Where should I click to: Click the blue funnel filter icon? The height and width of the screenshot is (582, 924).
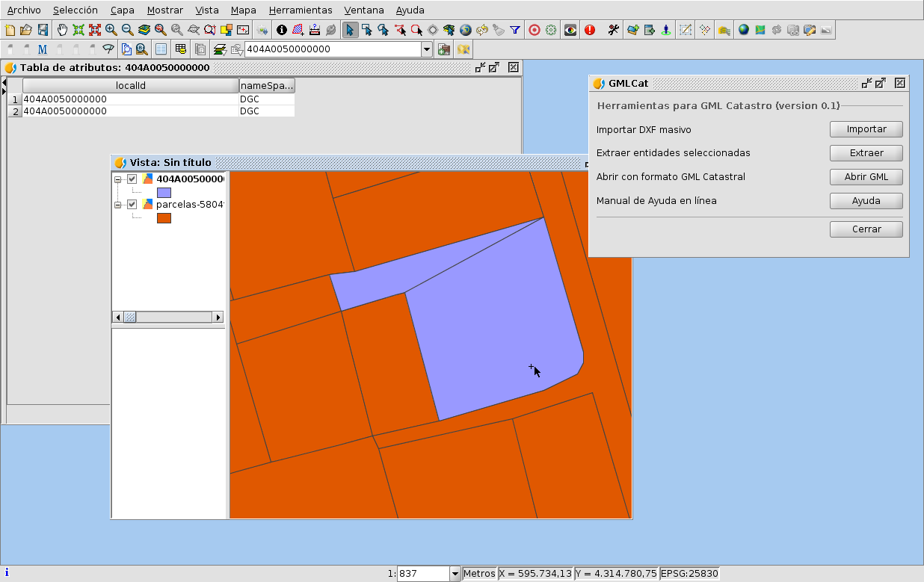click(x=515, y=30)
